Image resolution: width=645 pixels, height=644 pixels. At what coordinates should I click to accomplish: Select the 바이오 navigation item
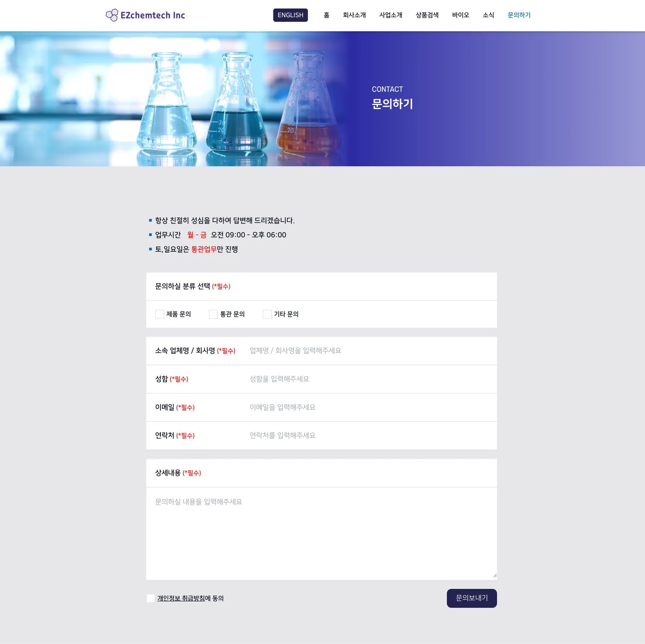click(460, 15)
